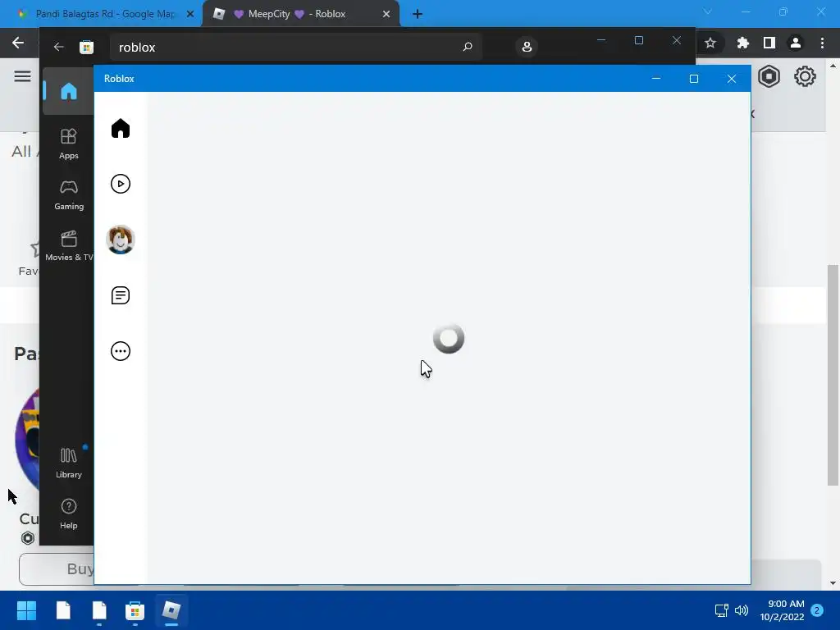The height and width of the screenshot is (630, 840).
Task: Click the Microsoft Store search magnifier icon
Action: [x=467, y=47]
